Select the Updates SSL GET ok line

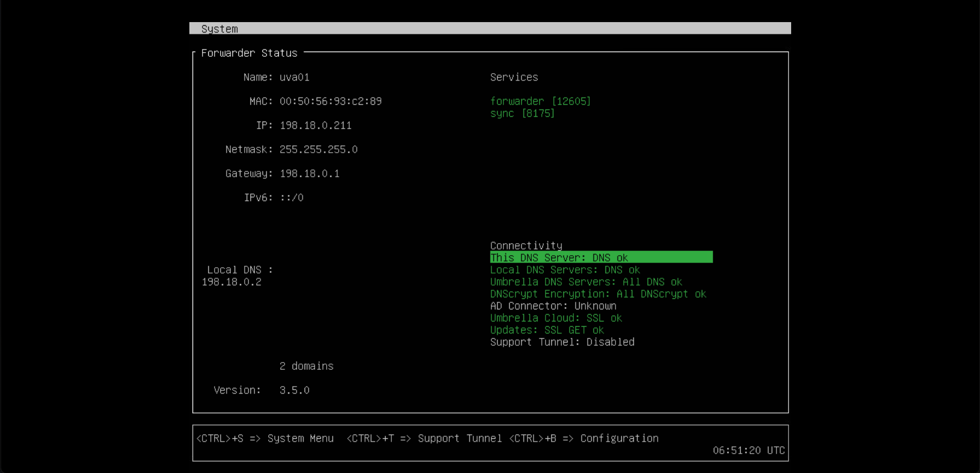(547, 330)
